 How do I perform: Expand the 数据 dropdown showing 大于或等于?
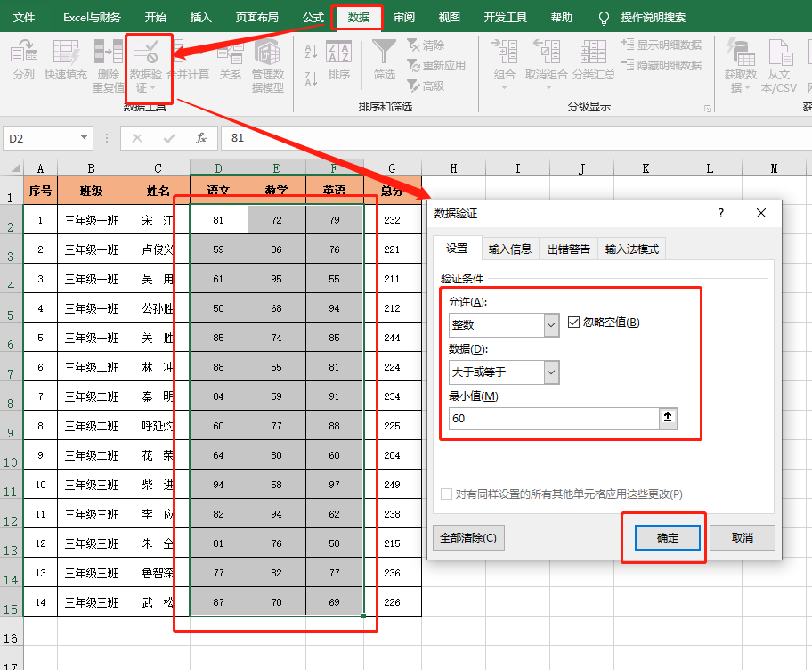click(x=551, y=372)
